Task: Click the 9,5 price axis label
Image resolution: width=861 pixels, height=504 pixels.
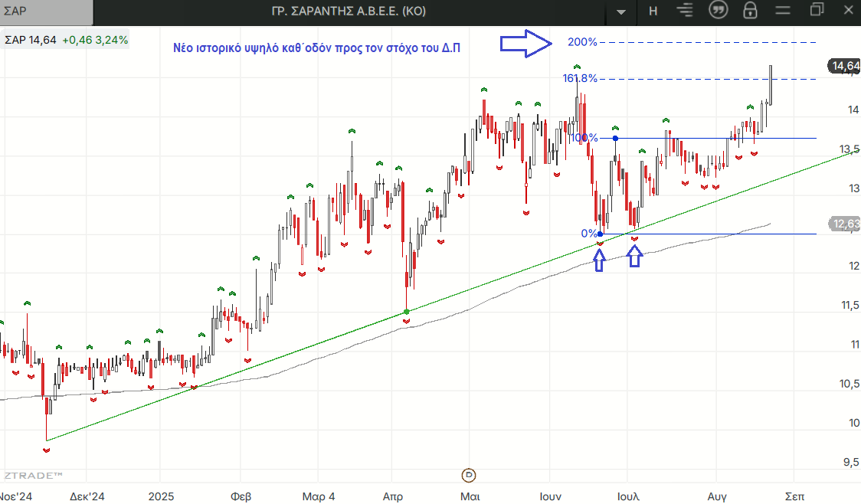Action: (x=852, y=463)
